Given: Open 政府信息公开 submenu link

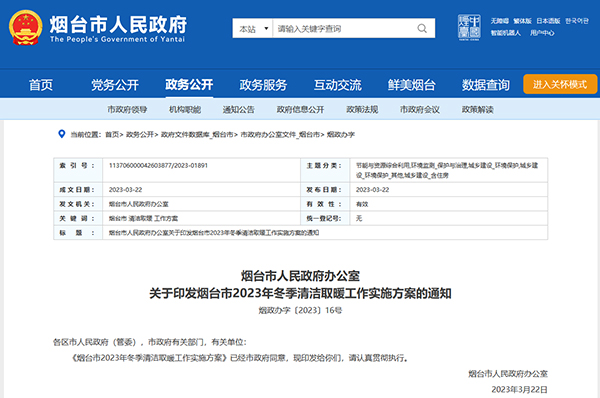Looking at the screenshot, I should point(300,110).
